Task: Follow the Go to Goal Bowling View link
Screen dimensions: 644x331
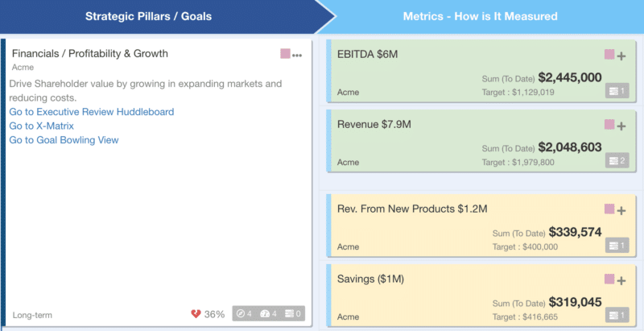Action: 64,140
